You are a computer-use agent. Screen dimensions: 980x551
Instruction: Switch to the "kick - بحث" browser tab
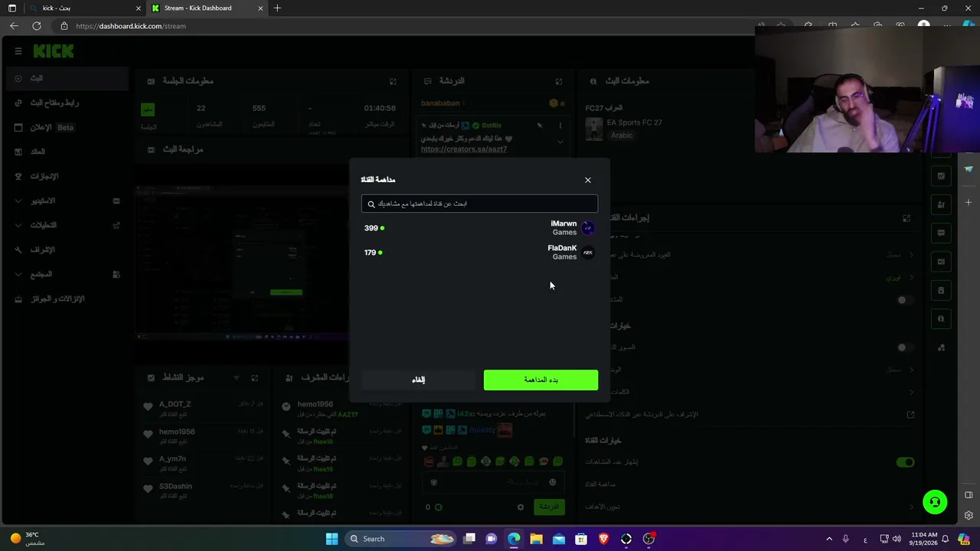pyautogui.click(x=83, y=8)
